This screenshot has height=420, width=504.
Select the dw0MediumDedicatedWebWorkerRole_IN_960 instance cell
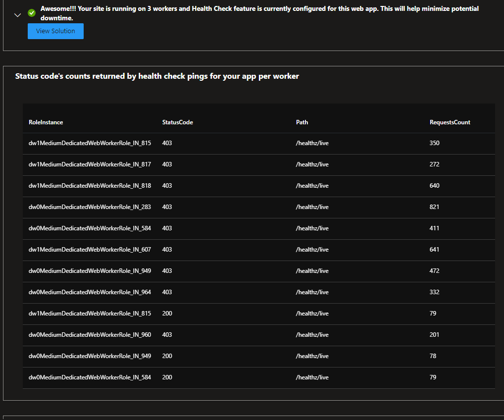pos(90,335)
